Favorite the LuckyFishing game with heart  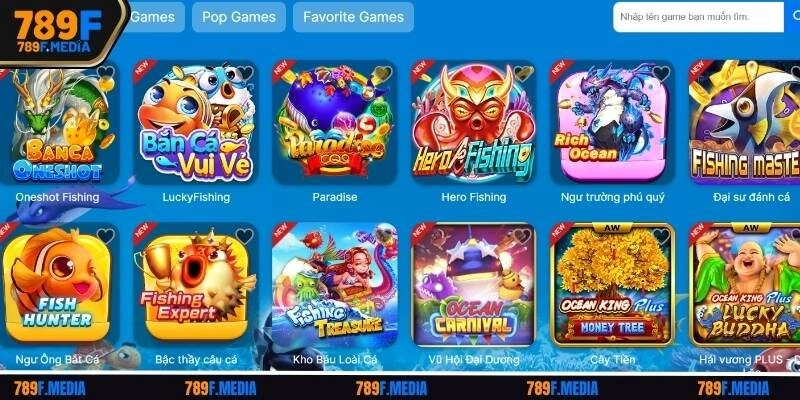tap(244, 74)
